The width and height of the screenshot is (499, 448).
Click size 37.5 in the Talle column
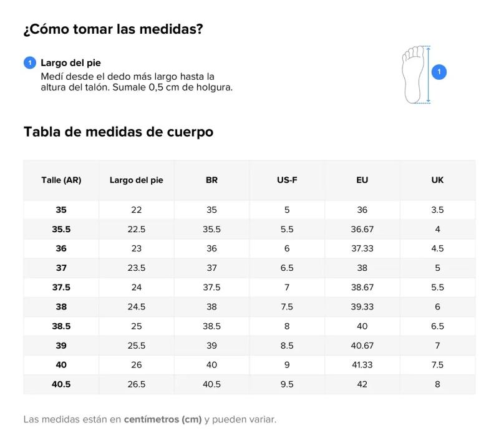(x=61, y=287)
